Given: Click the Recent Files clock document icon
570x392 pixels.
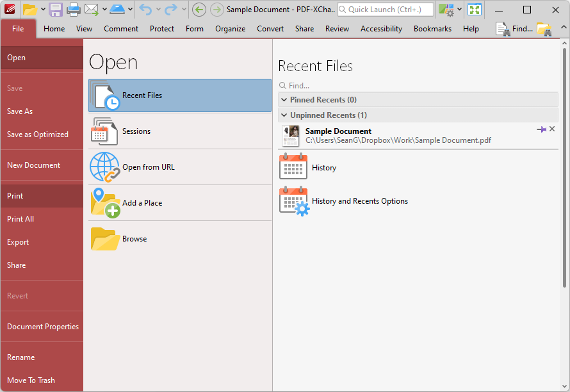Looking at the screenshot, I should [x=105, y=95].
